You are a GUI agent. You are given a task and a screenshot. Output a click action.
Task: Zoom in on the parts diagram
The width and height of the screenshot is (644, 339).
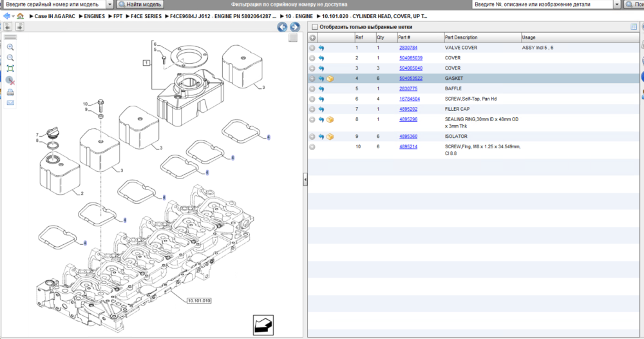[x=10, y=47]
